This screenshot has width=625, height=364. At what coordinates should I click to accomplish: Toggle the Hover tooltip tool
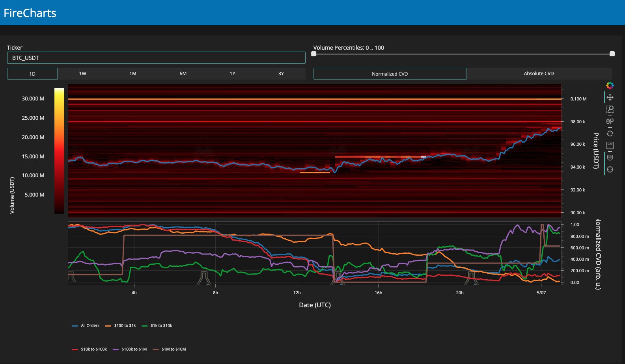[610, 158]
